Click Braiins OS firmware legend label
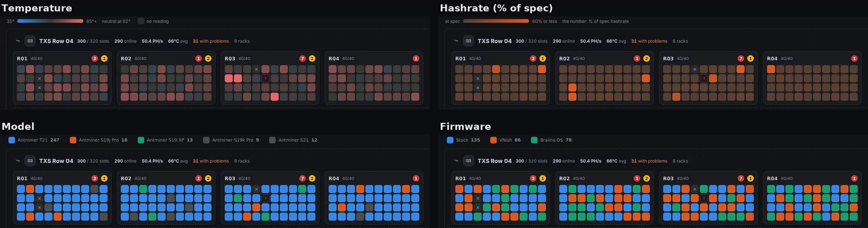The height and width of the screenshot is (228, 868). tap(551, 140)
